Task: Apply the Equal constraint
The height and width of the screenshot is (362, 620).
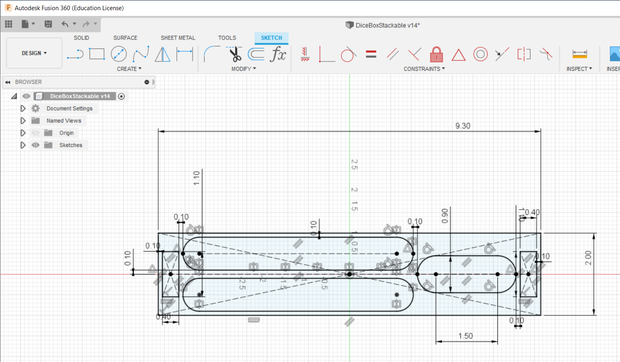Action: [x=371, y=54]
